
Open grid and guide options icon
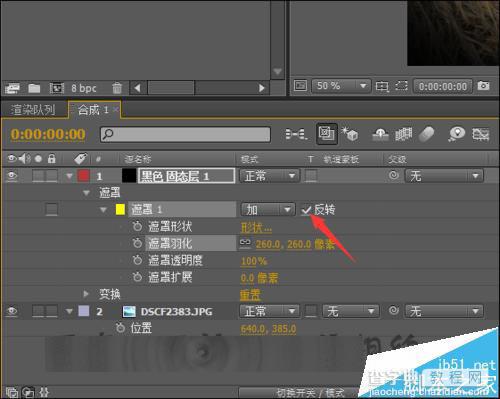click(382, 86)
